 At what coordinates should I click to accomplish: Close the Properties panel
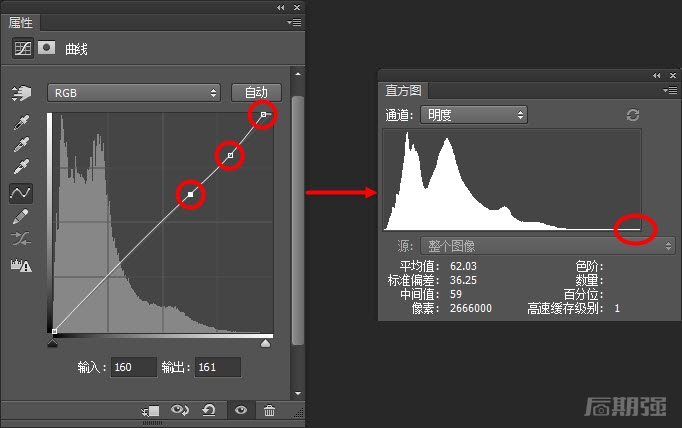coord(297,7)
